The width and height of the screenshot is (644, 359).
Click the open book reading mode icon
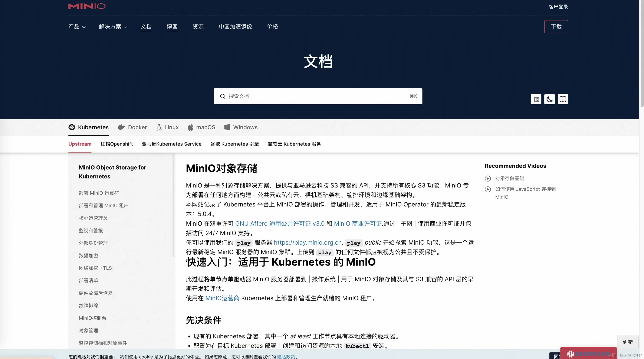563,99
